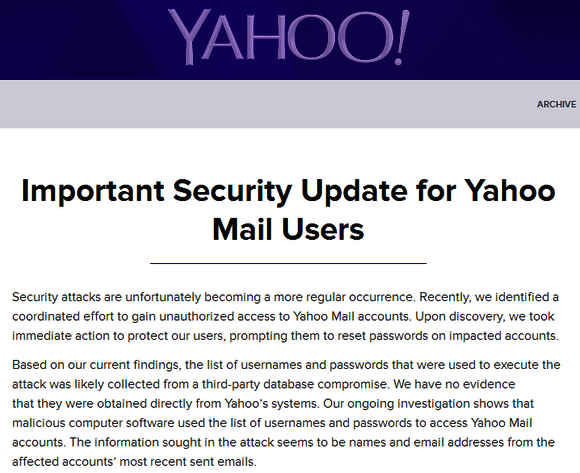580x473 pixels.
Task: Click the purple divider line under the headline
Action: (288, 263)
